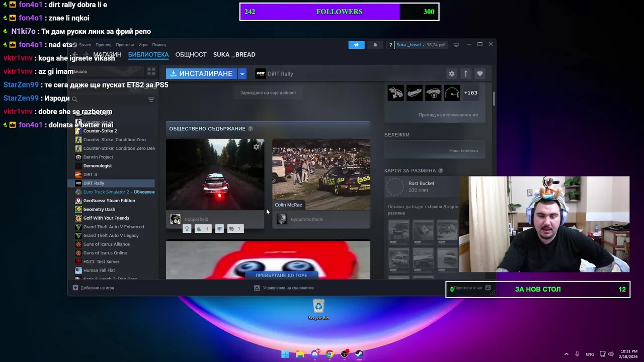Open Colin McRae screenshot thumbnail
644x362 pixels.
321,174
